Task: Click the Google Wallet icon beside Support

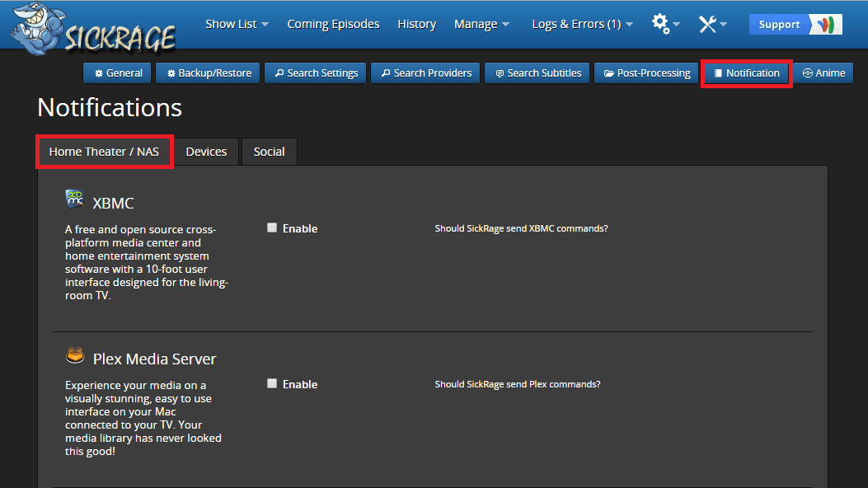Action: coord(826,25)
